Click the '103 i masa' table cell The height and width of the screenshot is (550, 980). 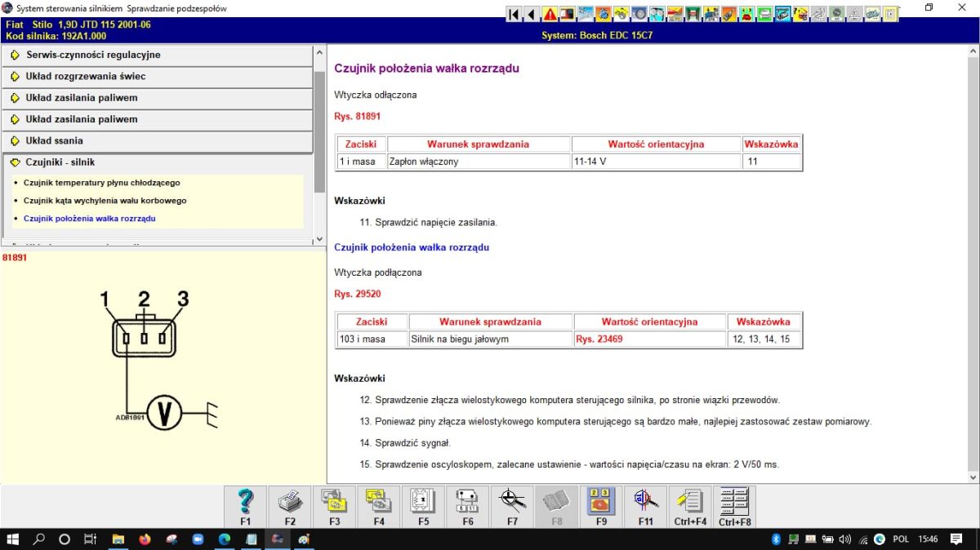pos(372,339)
